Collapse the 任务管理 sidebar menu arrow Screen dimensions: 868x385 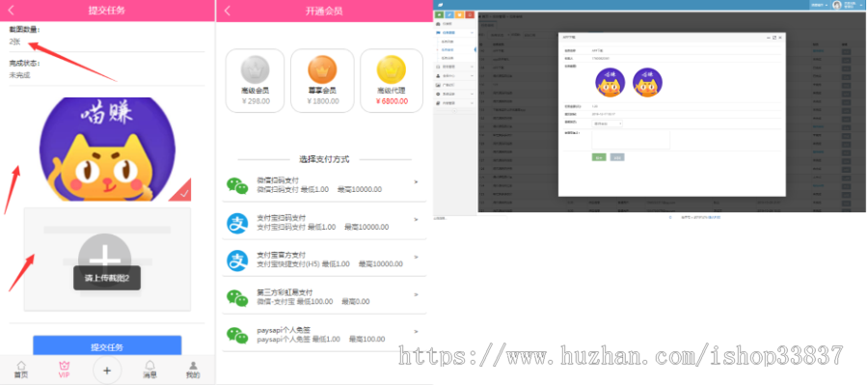[472, 33]
